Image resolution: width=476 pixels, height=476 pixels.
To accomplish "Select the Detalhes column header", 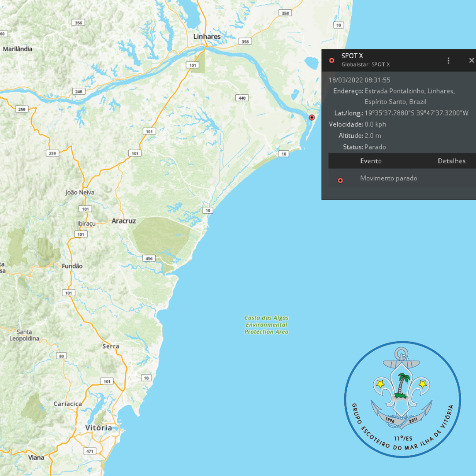I will tap(451, 161).
